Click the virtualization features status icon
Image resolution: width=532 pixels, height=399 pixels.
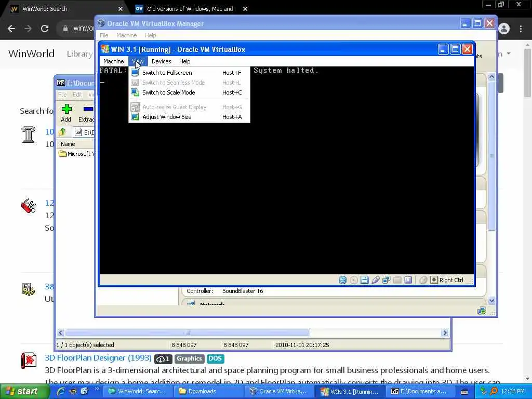coord(408,280)
